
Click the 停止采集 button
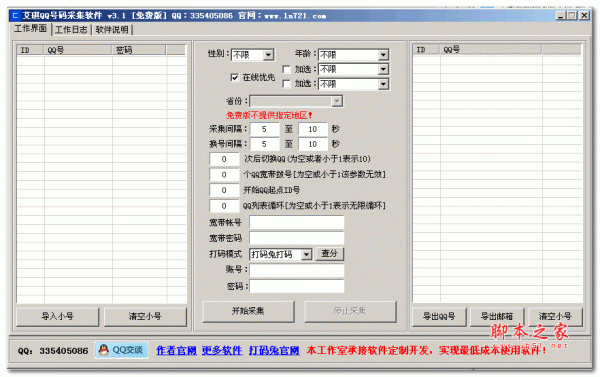[350, 311]
